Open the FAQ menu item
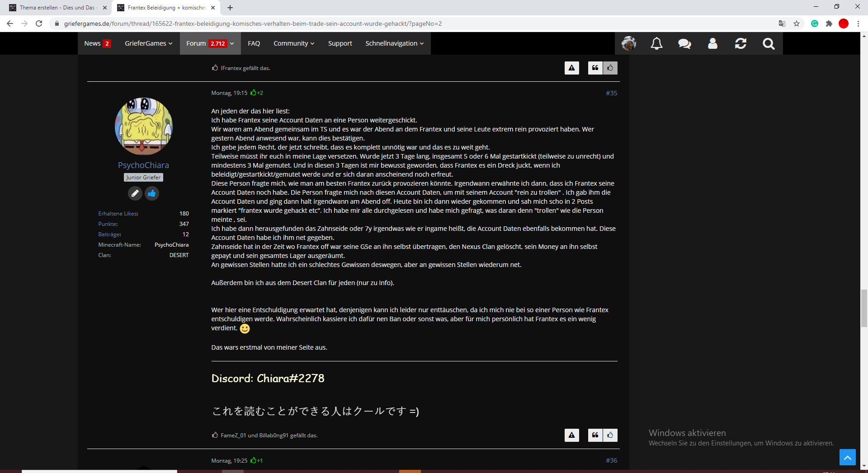This screenshot has height=473, width=868. 254,43
